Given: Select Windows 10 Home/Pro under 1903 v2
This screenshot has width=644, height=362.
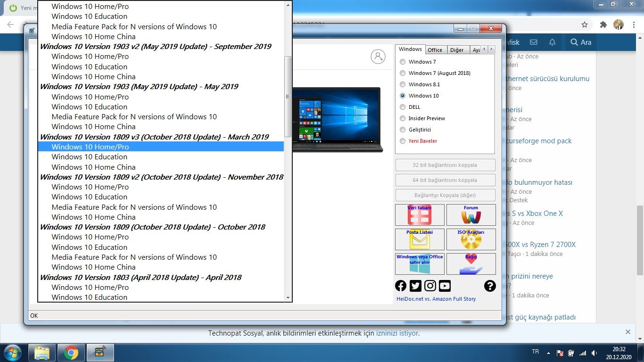Looking at the screenshot, I should (161, 57).
